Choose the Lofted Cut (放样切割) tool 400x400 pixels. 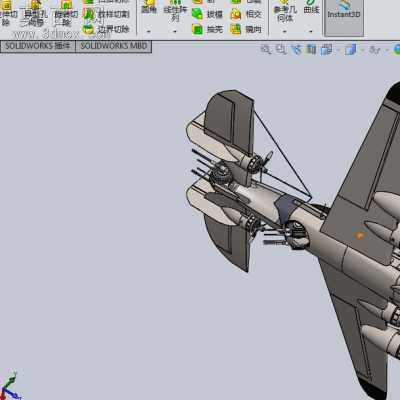pos(106,14)
